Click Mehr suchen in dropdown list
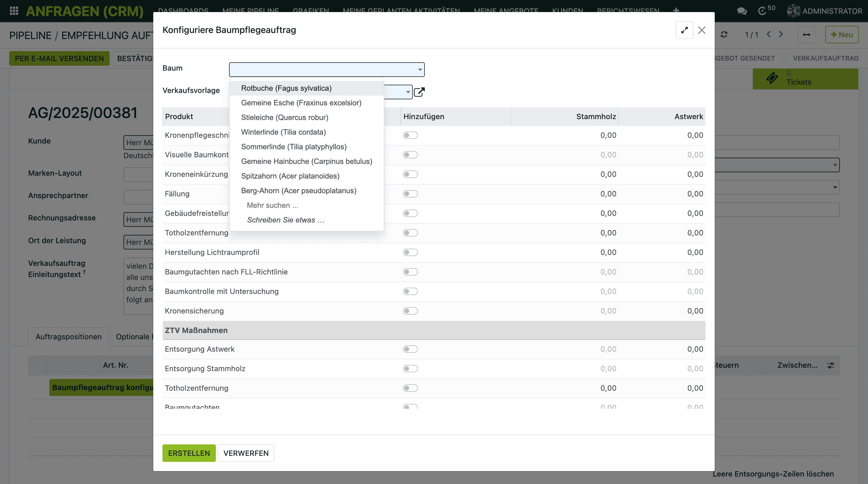This screenshot has height=484, width=868. (x=272, y=205)
